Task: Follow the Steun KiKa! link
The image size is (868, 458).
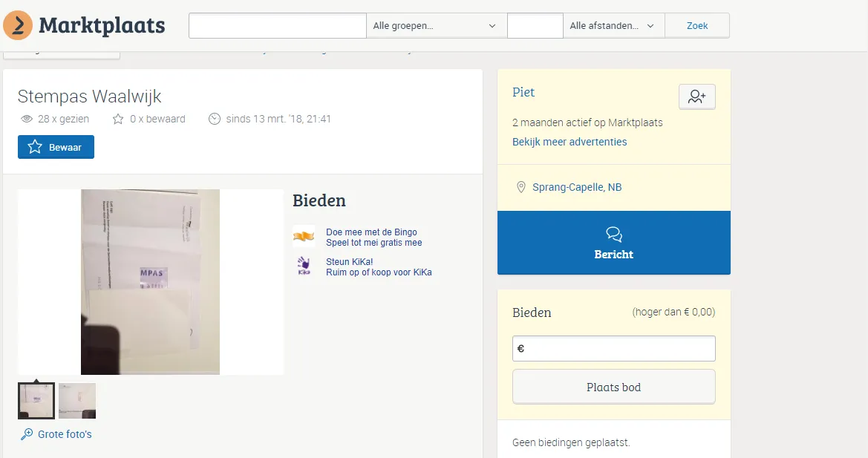Action: 349,262
